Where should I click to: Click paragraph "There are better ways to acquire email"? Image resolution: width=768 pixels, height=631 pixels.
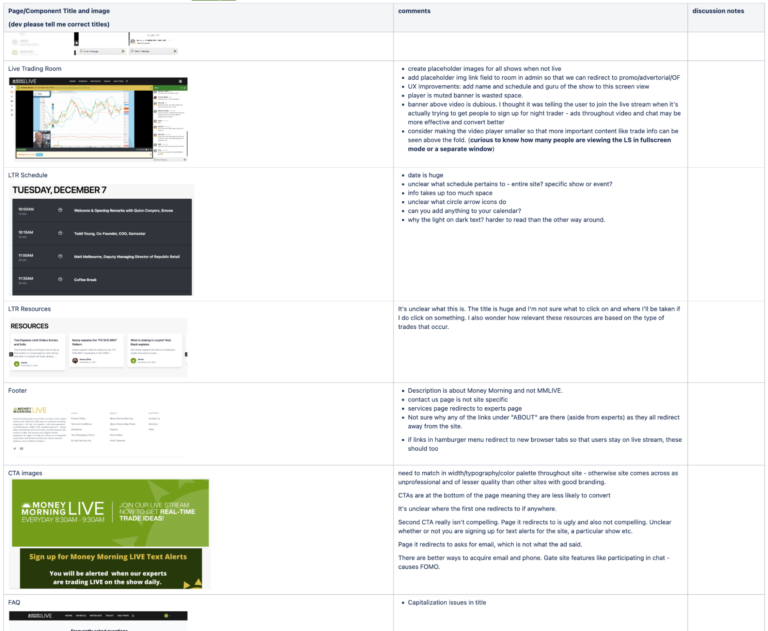click(x=533, y=562)
